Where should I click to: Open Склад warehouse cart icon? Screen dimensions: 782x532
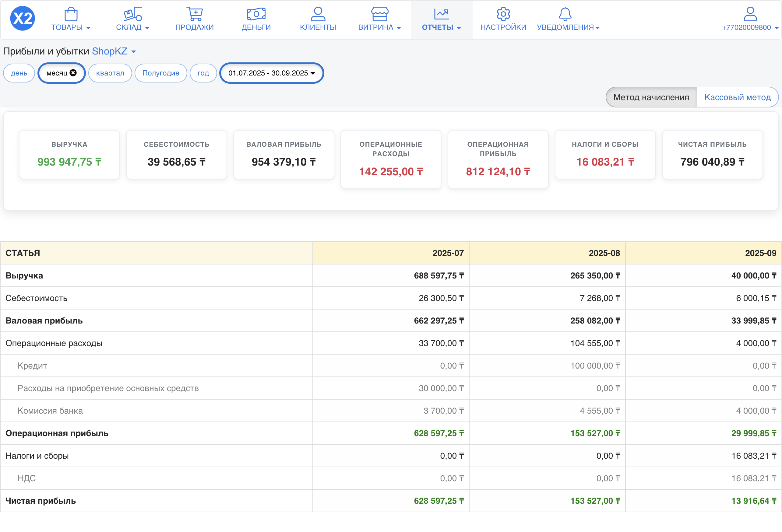(x=132, y=14)
